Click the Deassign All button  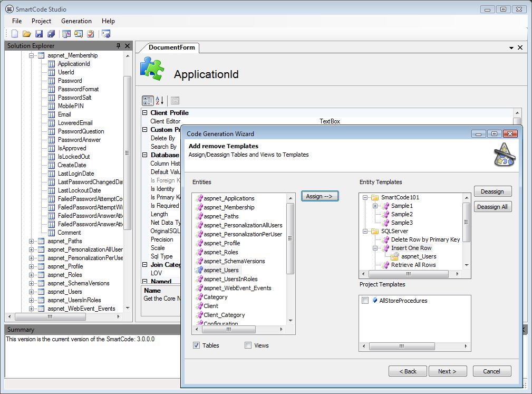[x=492, y=207]
